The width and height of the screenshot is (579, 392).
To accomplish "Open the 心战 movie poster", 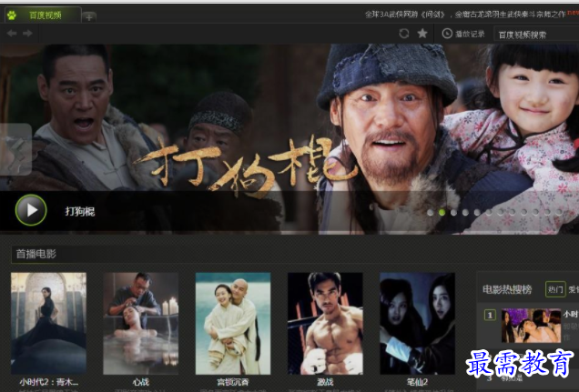I will point(141,324).
